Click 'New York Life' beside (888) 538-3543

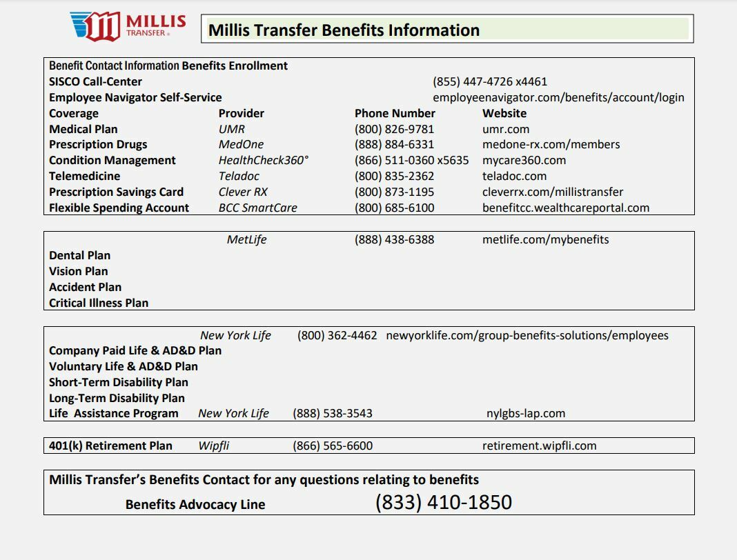pyautogui.click(x=234, y=413)
